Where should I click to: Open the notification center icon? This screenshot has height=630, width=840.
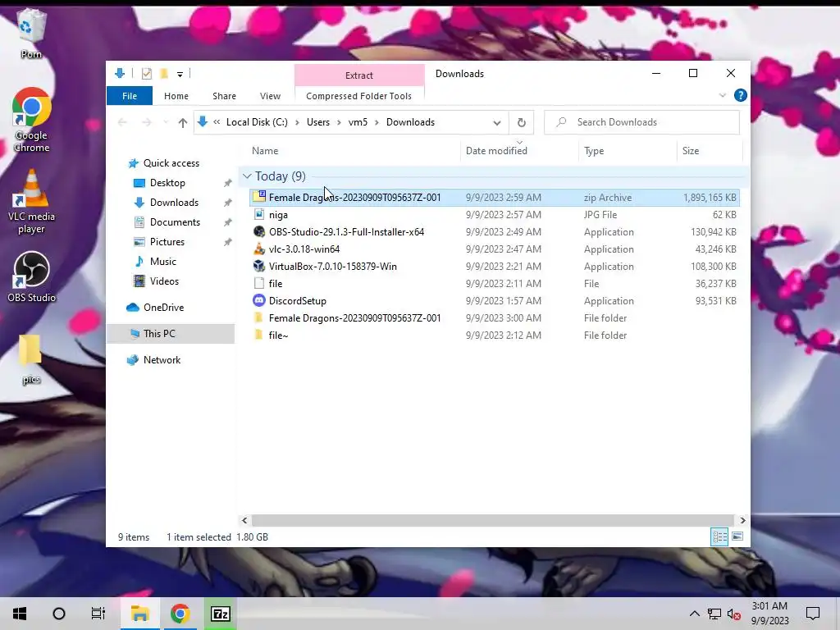[x=813, y=614]
